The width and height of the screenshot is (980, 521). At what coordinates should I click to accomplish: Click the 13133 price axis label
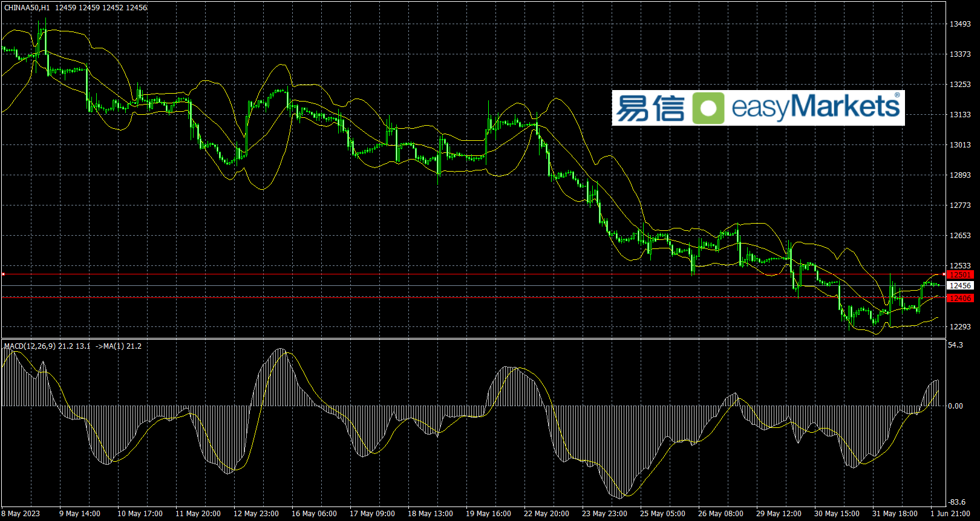[959, 115]
